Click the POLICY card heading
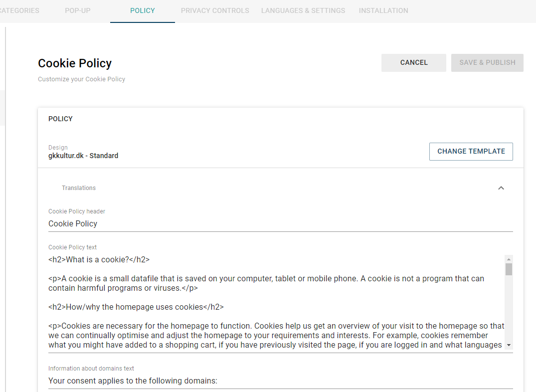 point(60,119)
